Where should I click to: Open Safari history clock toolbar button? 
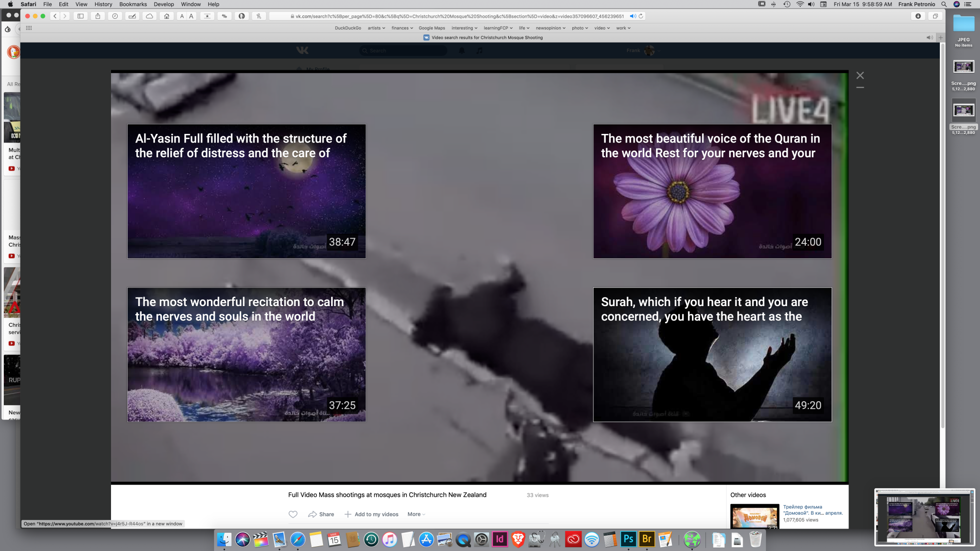(x=115, y=16)
